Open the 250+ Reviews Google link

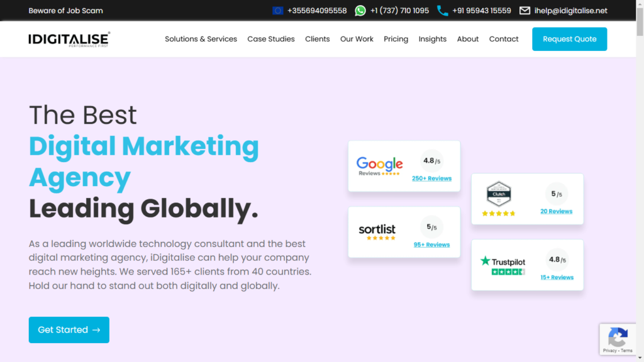tap(431, 178)
